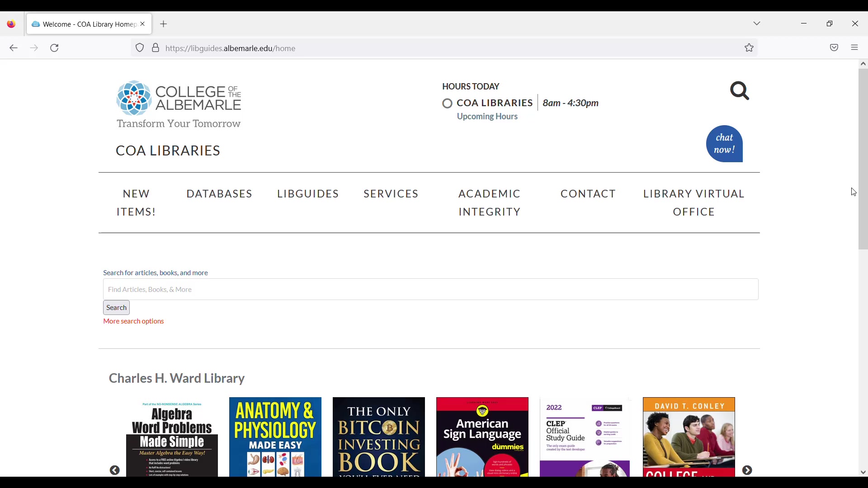Open American Sign Language for Dummies cover
This screenshot has height=488, width=868.
(x=482, y=437)
